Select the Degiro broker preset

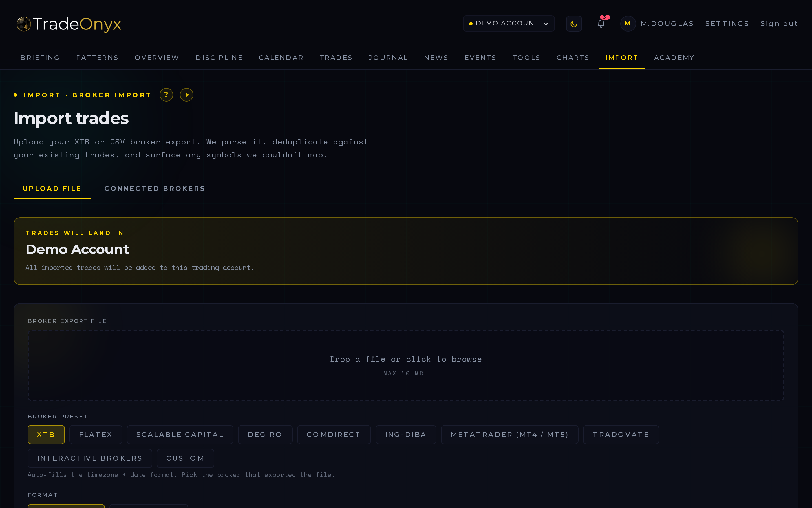[265, 434]
